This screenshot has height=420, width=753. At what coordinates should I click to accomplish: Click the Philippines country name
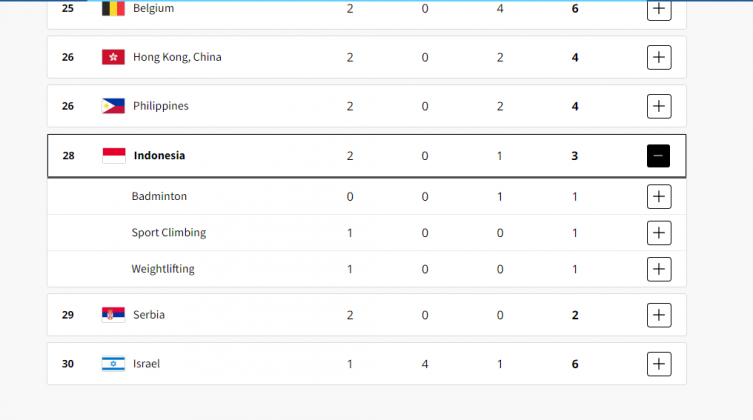(x=160, y=106)
